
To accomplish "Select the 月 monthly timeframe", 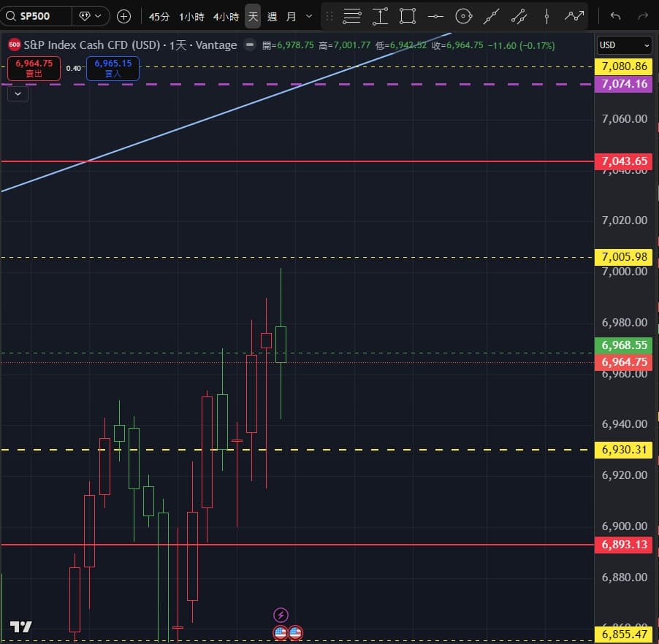I will 291,17.
